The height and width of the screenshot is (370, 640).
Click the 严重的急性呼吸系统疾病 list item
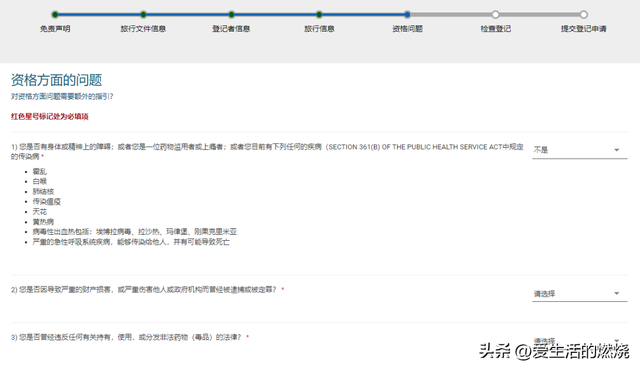[131, 242]
